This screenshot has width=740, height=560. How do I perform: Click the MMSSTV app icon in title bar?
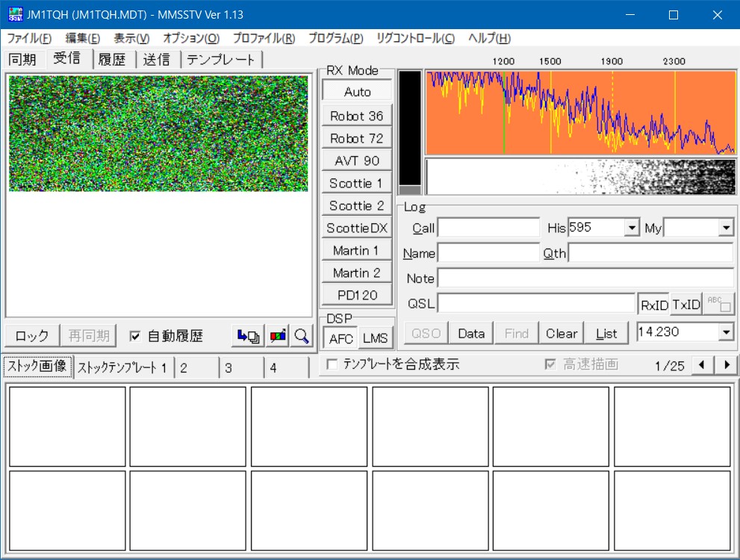tap(15, 15)
